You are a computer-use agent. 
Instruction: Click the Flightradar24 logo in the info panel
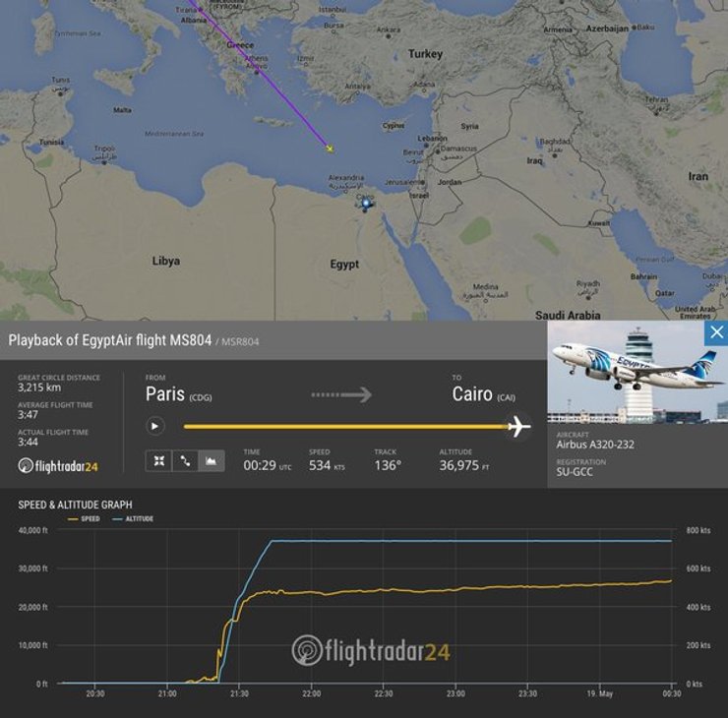(x=58, y=465)
